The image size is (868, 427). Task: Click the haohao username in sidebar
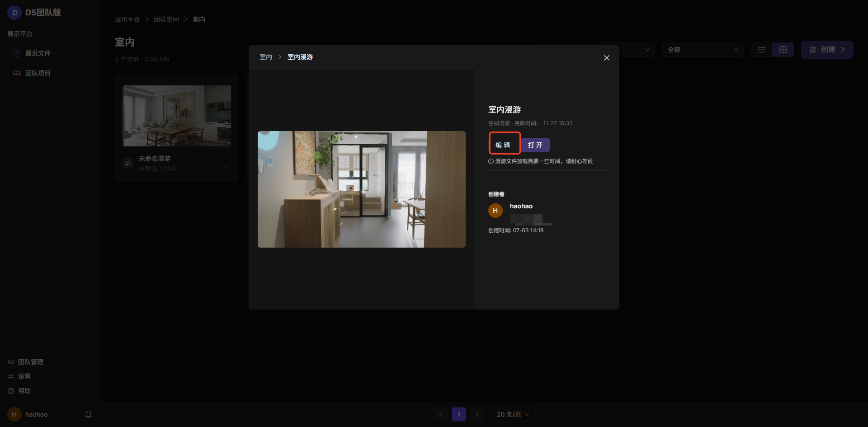36,414
